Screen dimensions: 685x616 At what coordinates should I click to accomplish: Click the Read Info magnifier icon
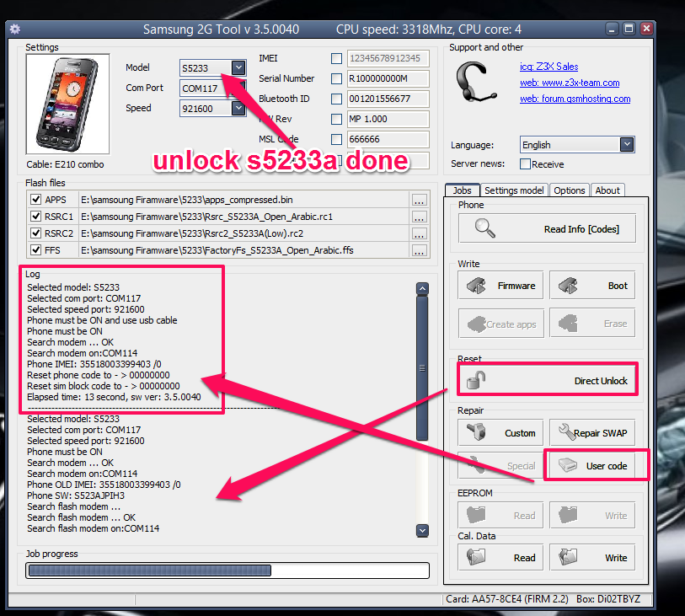[x=485, y=228]
